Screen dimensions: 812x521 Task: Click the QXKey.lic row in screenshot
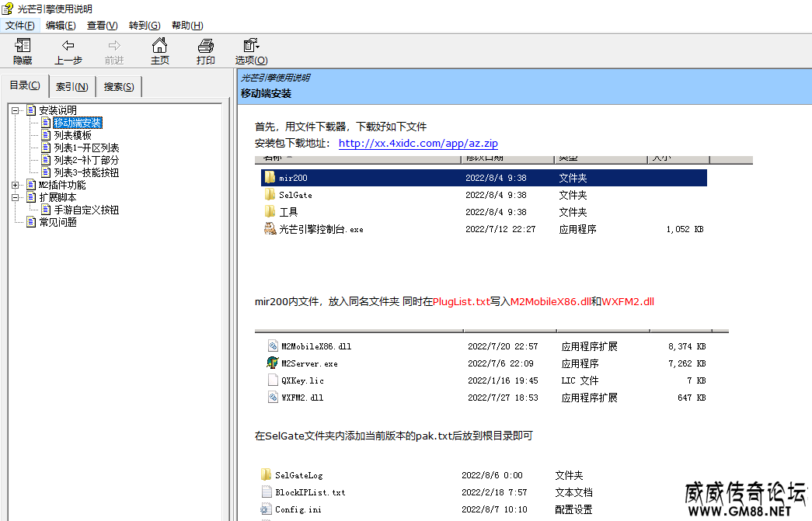click(486, 380)
